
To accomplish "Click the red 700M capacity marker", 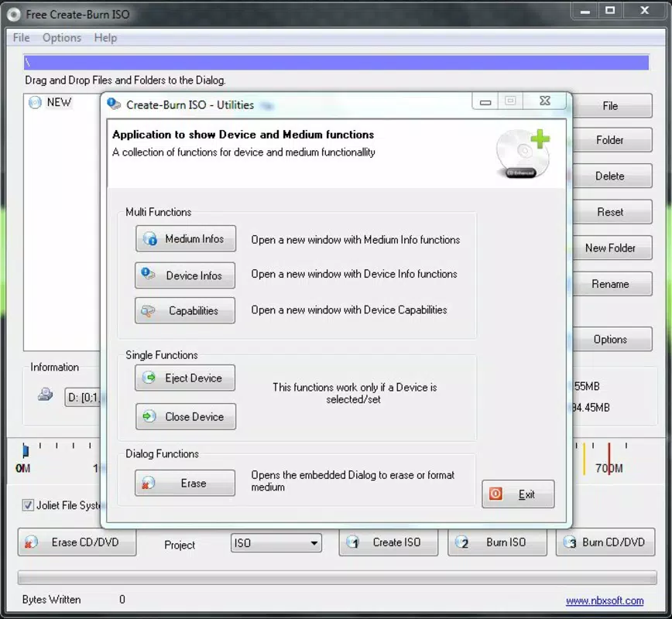I will click(x=609, y=458).
